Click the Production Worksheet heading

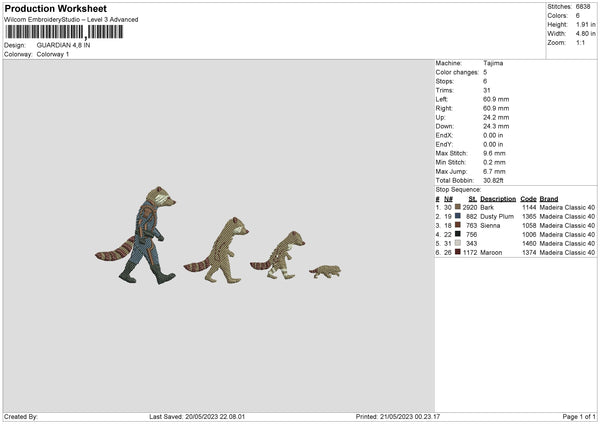pyautogui.click(x=55, y=8)
